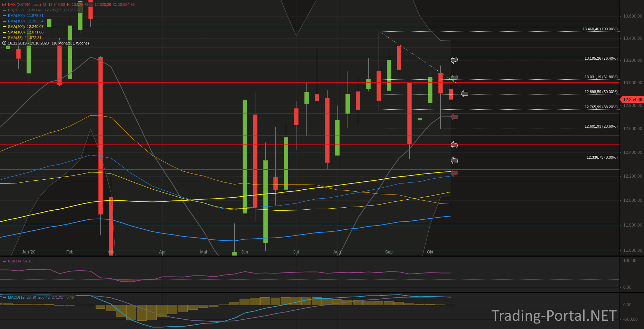Click the Jul time axis label
644x329 pixels.
296,252
